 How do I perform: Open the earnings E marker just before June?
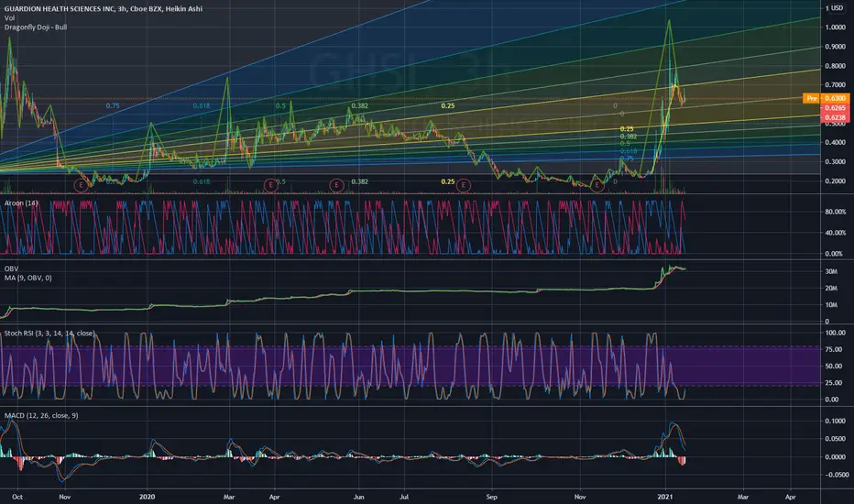[336, 185]
